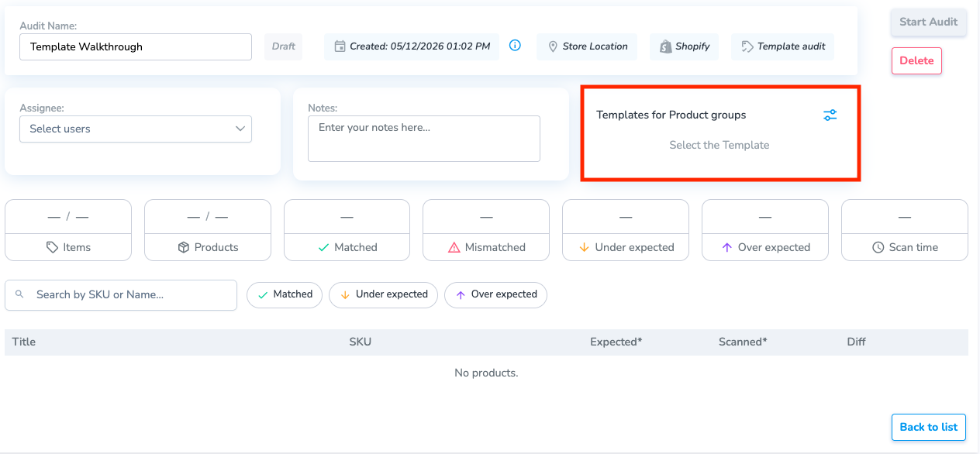Click the blue info icon beside created date
The width and height of the screenshot is (980, 454).
[x=515, y=46]
